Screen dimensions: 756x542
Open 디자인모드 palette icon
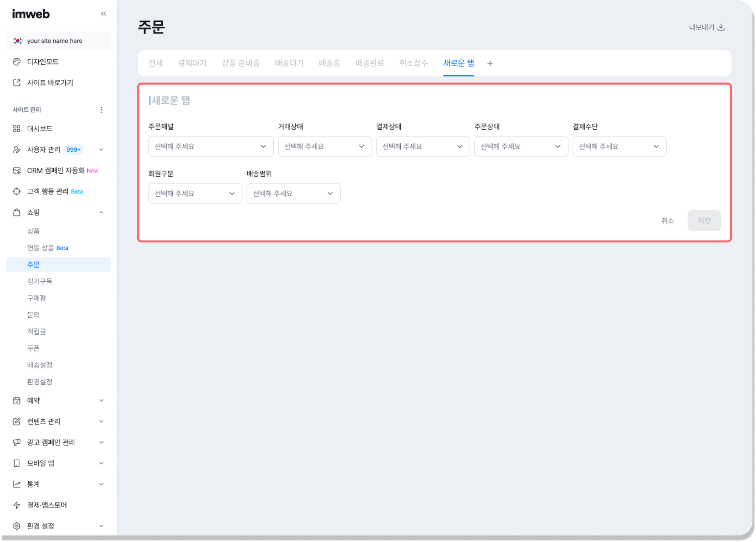[x=17, y=62]
